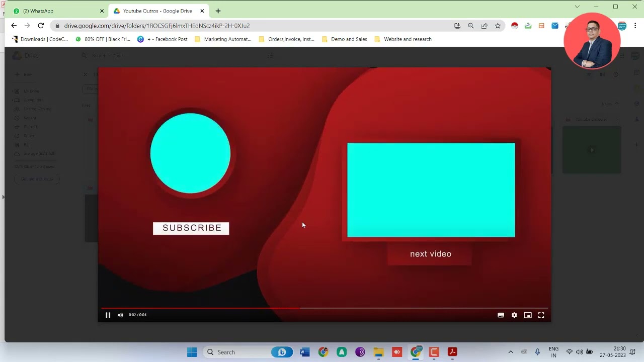Viewport: 644px width, 362px height.
Task: Open the green envelope checkmark extension
Action: (528, 26)
